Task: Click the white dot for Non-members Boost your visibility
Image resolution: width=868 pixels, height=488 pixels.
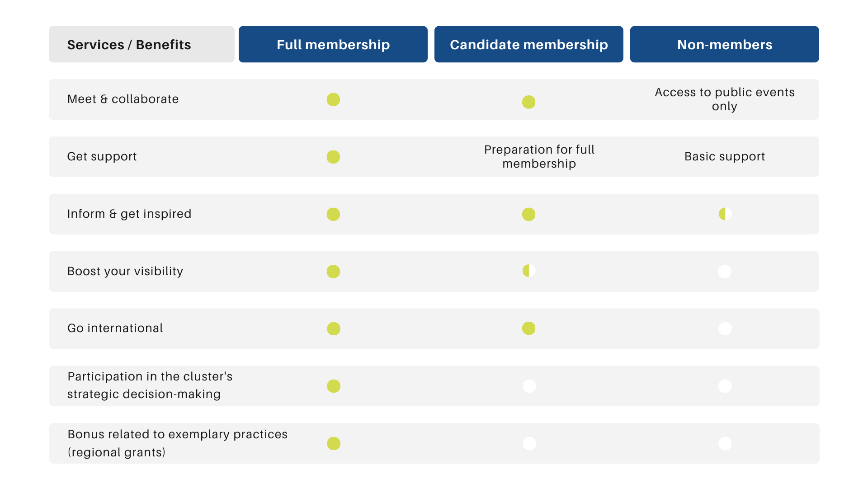Action: [725, 272]
